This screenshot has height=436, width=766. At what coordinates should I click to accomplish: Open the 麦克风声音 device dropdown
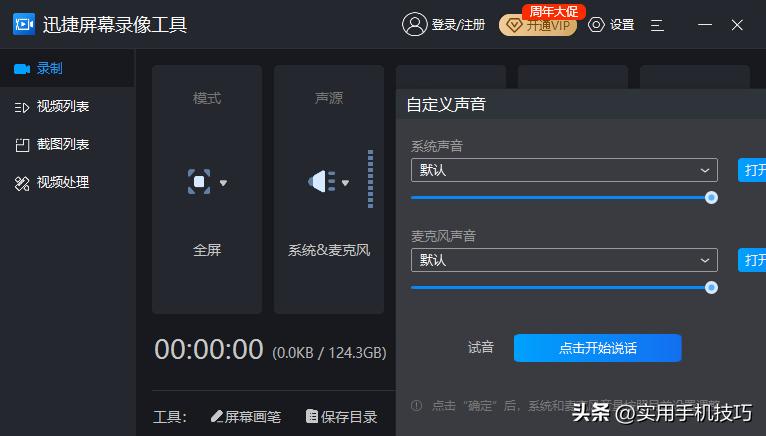pos(564,260)
